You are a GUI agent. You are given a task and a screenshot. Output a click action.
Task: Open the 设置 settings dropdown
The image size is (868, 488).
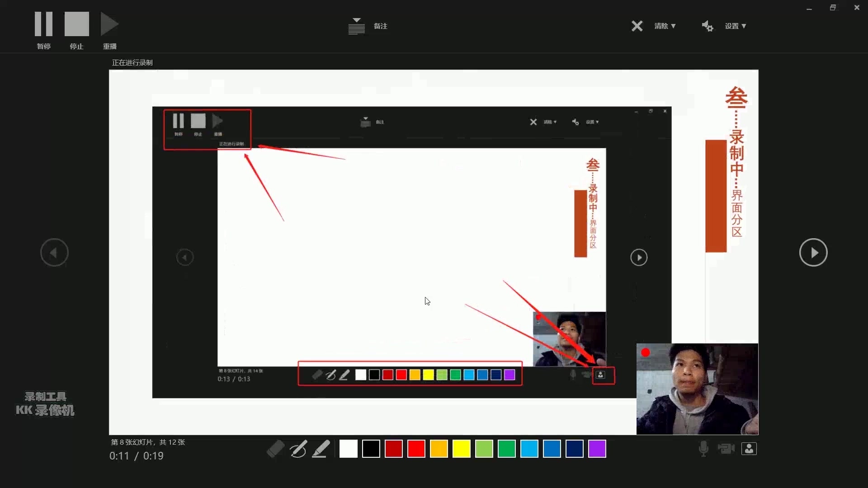(x=736, y=26)
